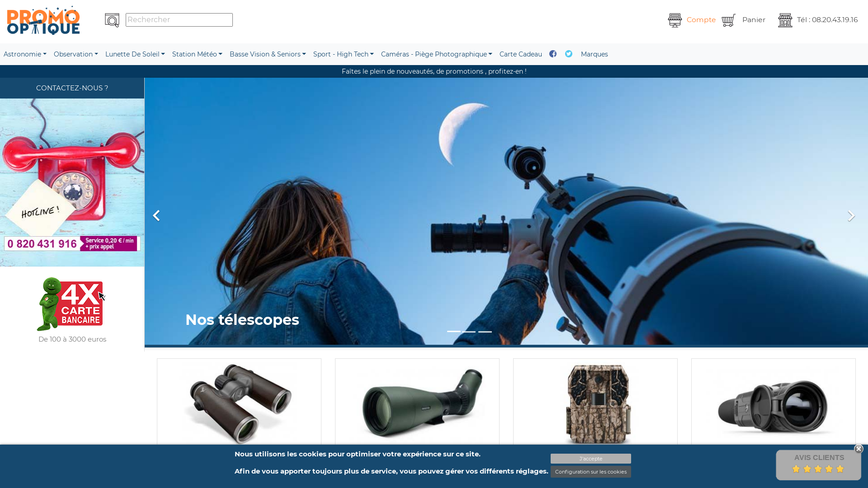Focus the Rechercher search field
This screenshot has height=488, width=868.
pyautogui.click(x=179, y=20)
